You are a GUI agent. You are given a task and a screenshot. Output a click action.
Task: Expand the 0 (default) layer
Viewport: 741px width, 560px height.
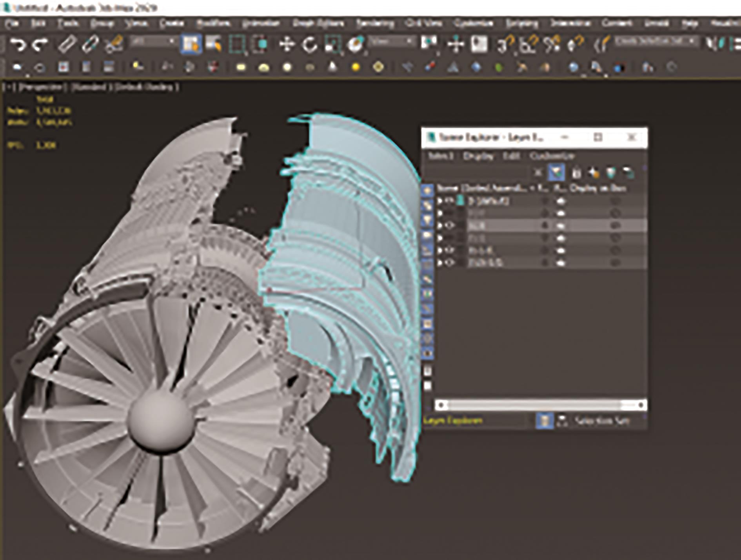(440, 201)
